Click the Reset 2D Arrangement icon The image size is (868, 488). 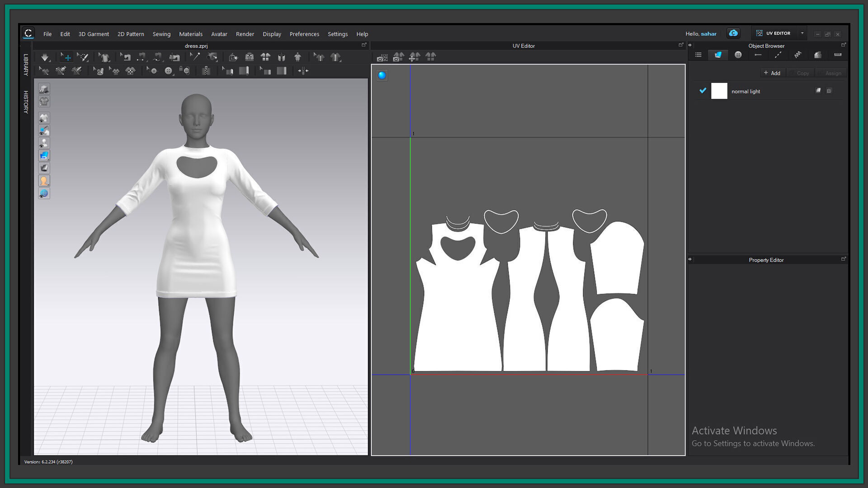pos(265,57)
